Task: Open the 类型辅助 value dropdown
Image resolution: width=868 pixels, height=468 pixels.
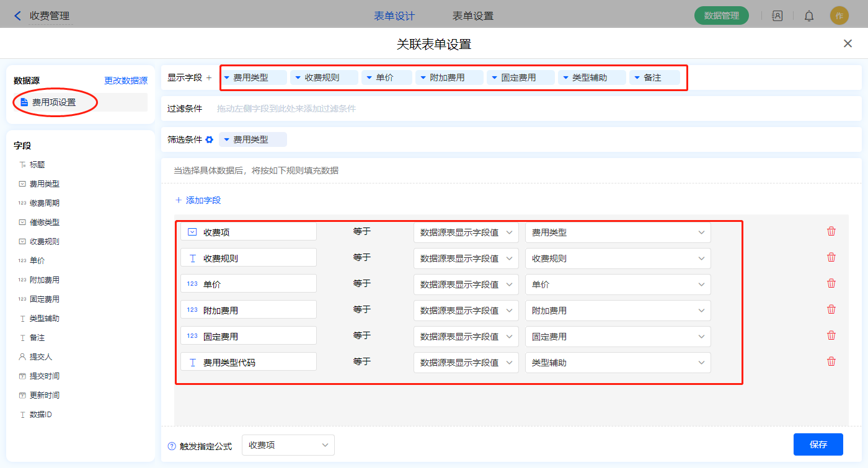Action: [618, 363]
